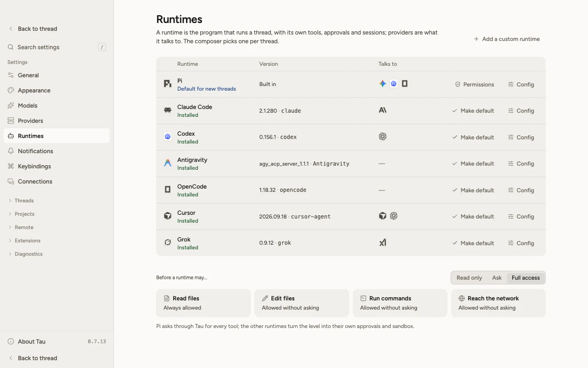
Task: Click the cube provider icon in Cursor's Talks to
Action: 382,216
